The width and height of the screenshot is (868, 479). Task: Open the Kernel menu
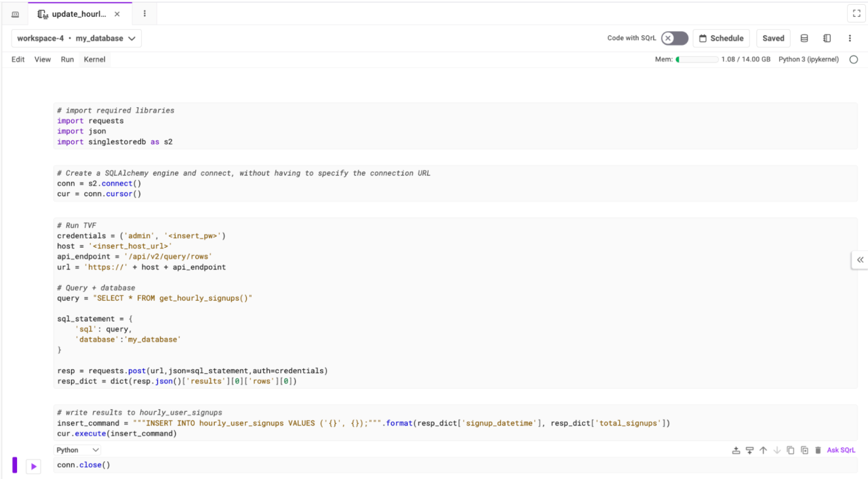tap(94, 59)
